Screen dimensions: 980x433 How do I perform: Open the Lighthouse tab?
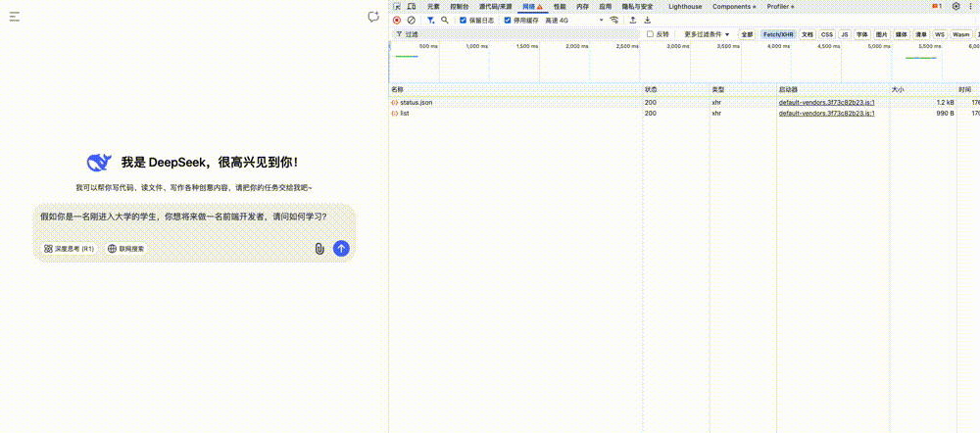tap(685, 6)
